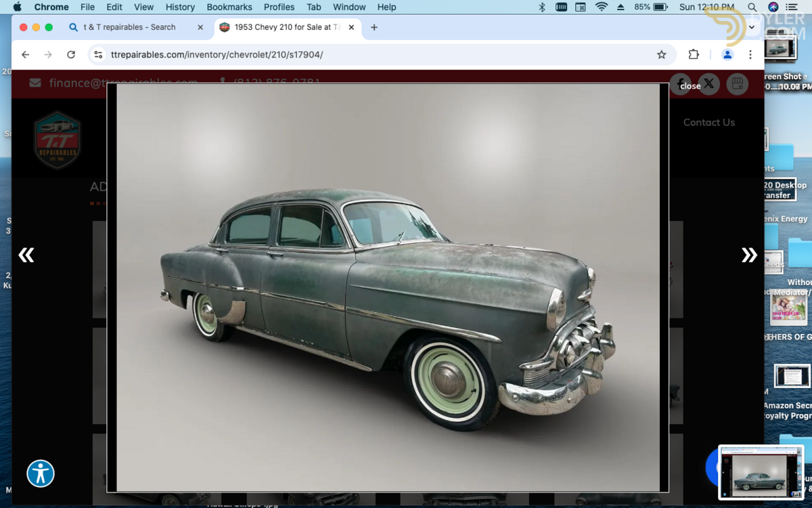Image resolution: width=812 pixels, height=508 pixels.
Task: Expand the tab search dropdown
Action: coord(751,28)
